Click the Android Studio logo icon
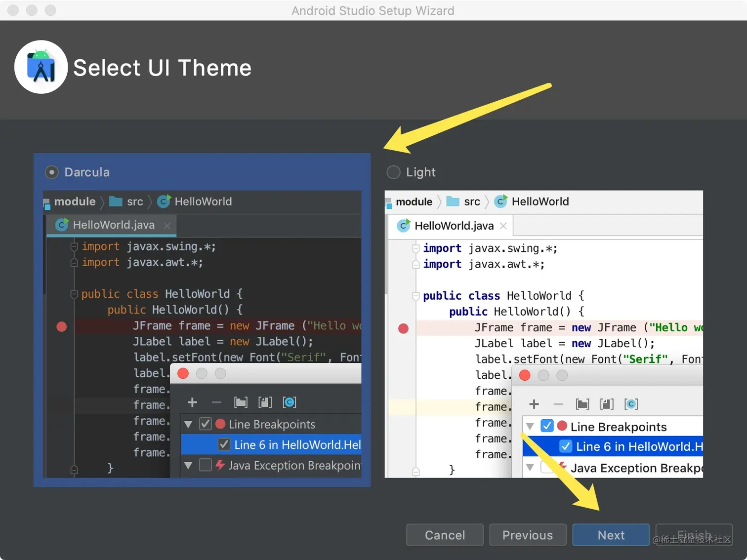The width and height of the screenshot is (747, 560). point(41,67)
